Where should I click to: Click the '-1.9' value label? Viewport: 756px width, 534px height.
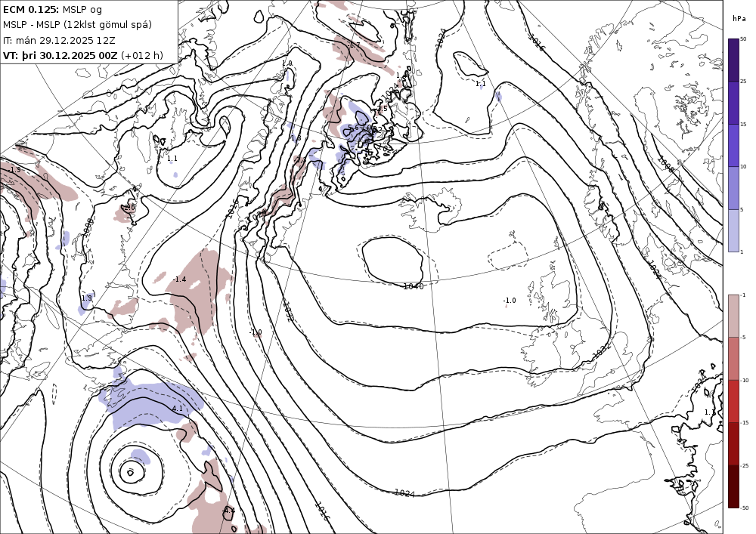tap(14, 170)
